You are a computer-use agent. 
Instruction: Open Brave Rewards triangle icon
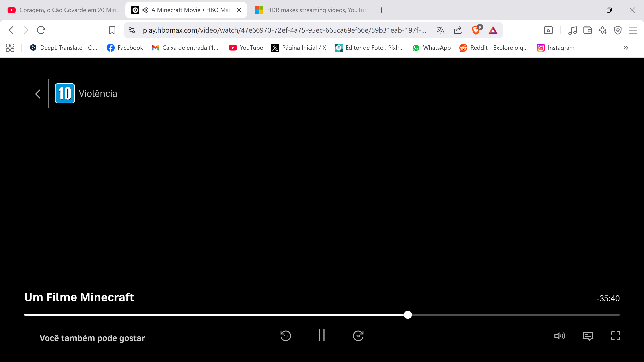click(493, 30)
